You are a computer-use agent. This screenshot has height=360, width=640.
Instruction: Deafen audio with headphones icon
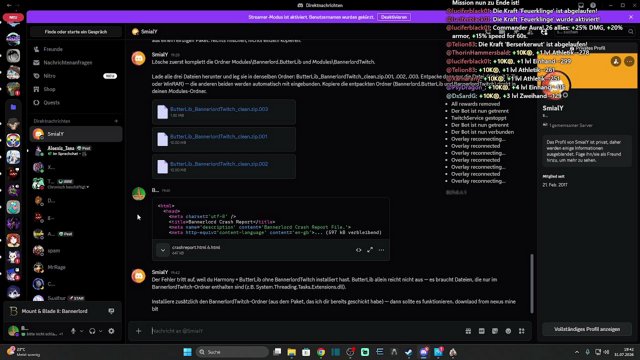(x=92, y=331)
